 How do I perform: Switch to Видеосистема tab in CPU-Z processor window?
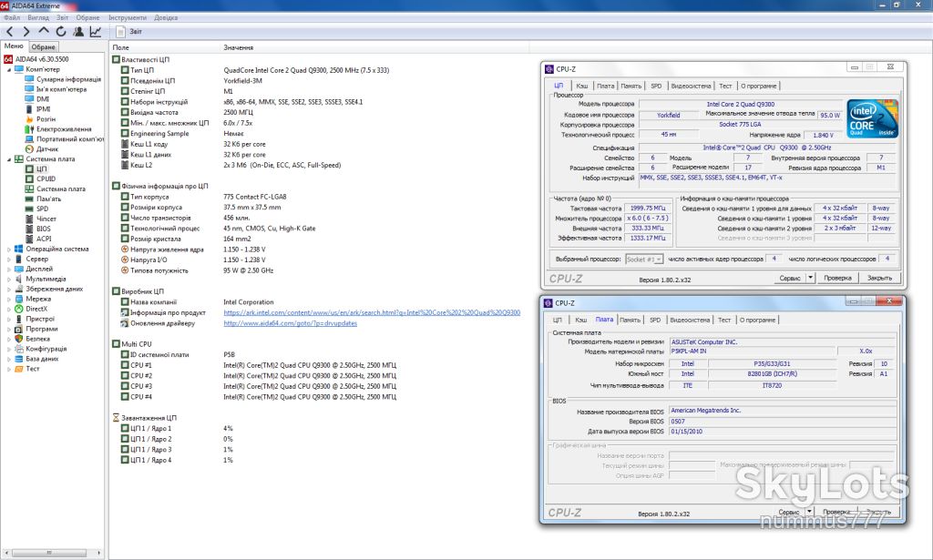point(691,86)
